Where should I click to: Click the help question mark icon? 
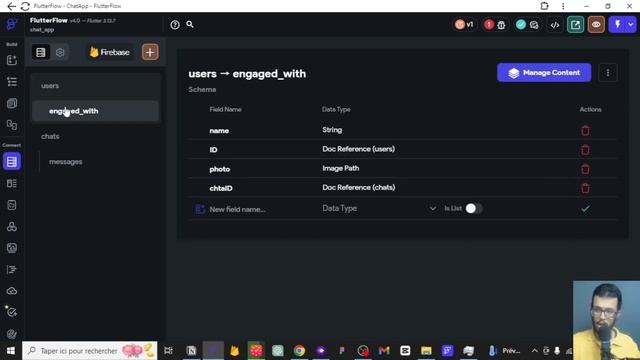175,25
